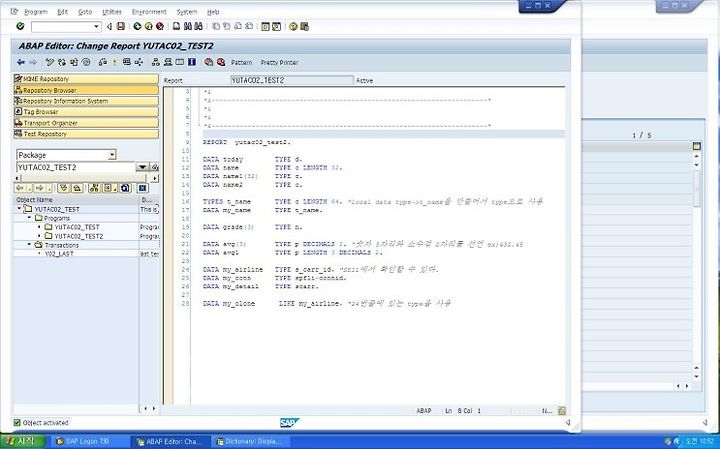Open the MIME Repository panel

click(86, 79)
